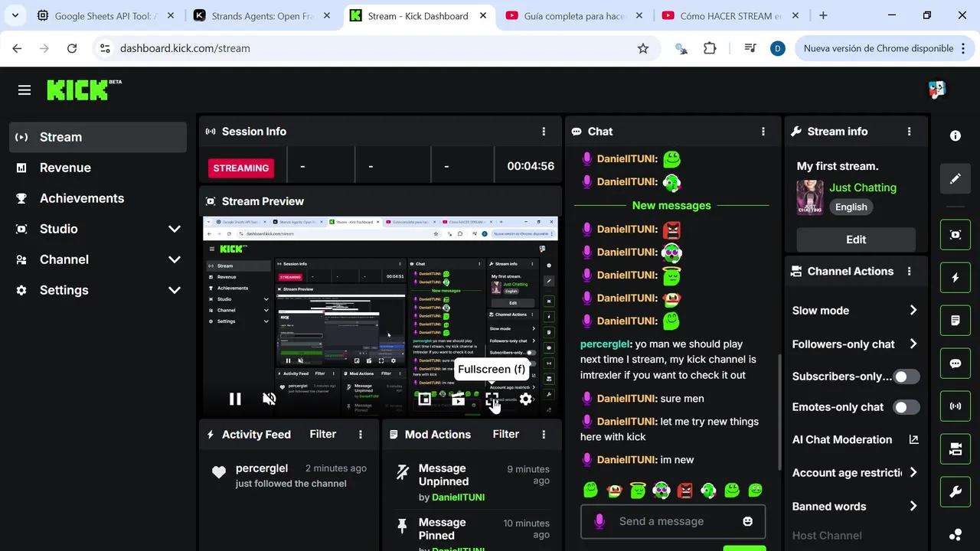980x551 pixels.
Task: Switch to Guía completa YouTube tab
Action: pos(574,15)
